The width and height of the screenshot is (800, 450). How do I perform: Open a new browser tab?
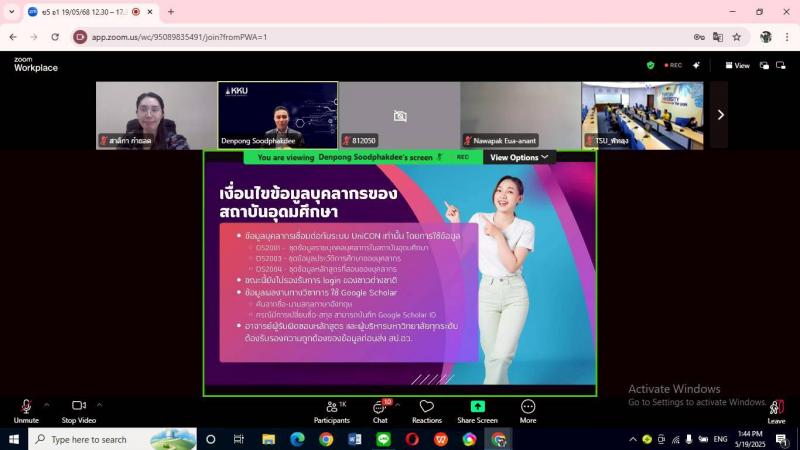tap(171, 12)
